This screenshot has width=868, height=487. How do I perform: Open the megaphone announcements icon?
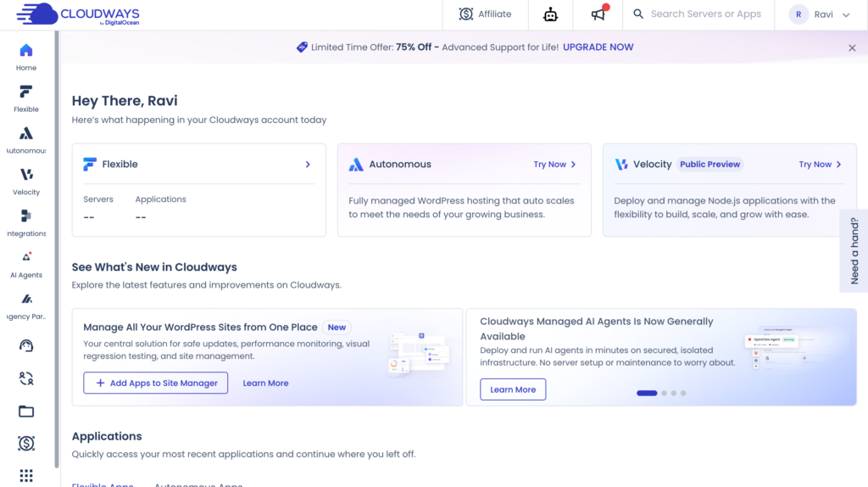point(598,14)
